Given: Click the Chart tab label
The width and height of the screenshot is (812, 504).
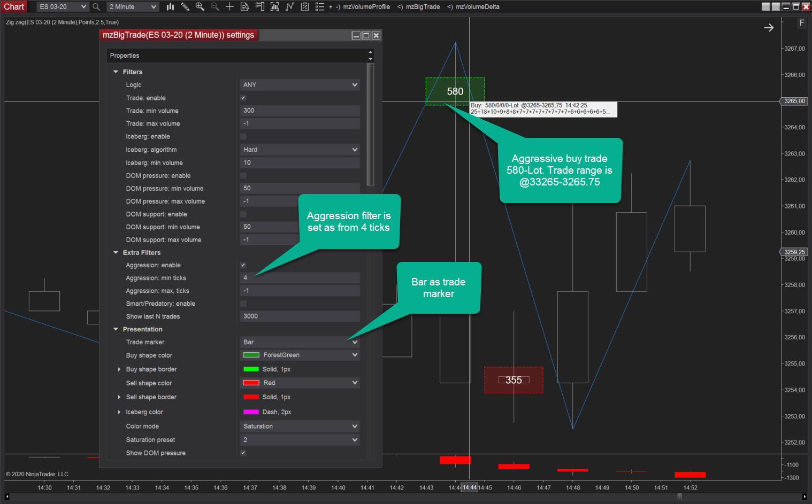Looking at the screenshot, I should [x=14, y=7].
